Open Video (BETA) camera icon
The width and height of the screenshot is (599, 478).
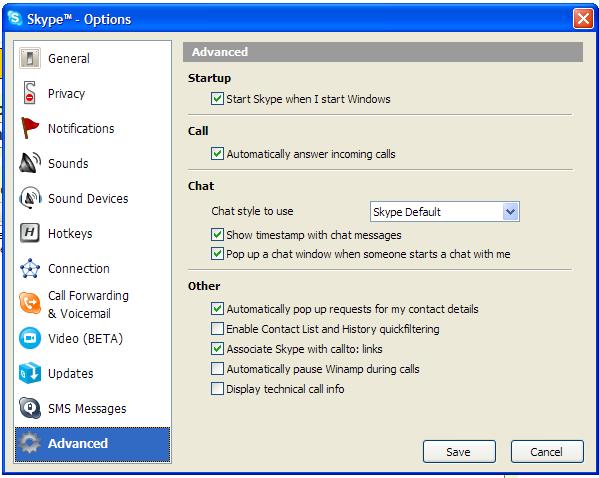[30, 338]
